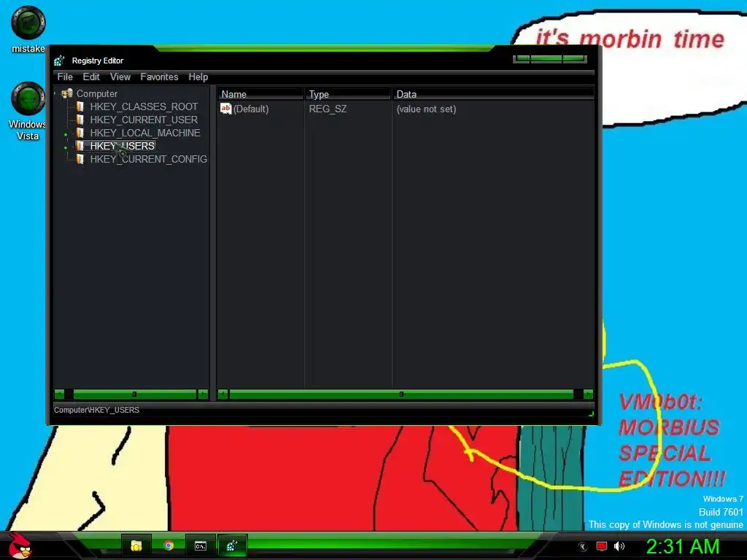Close the Registry Editor window

point(574,58)
